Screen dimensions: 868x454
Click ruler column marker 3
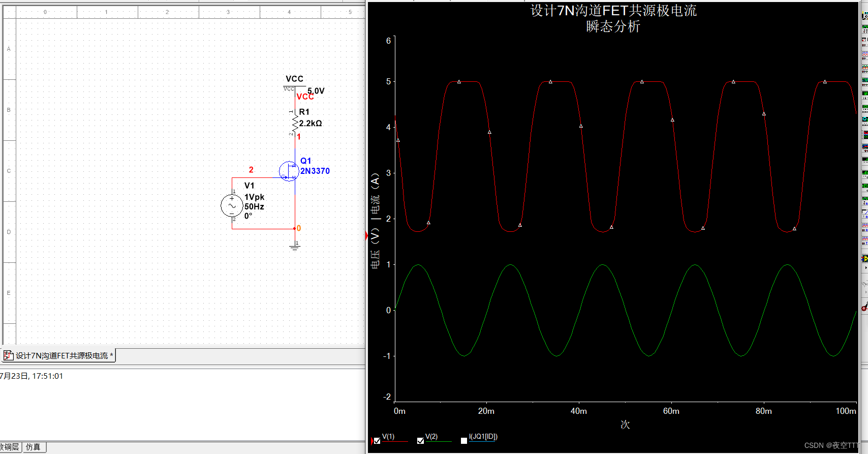[228, 12]
